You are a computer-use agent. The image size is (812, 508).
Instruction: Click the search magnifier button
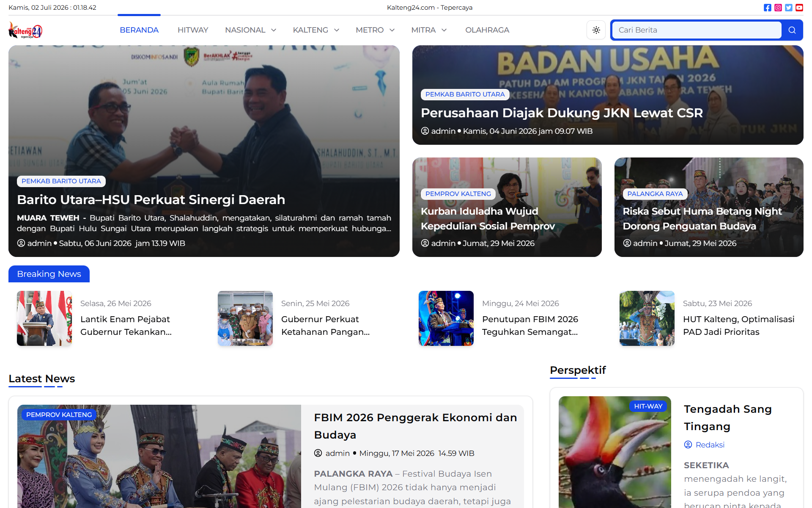[792, 30]
